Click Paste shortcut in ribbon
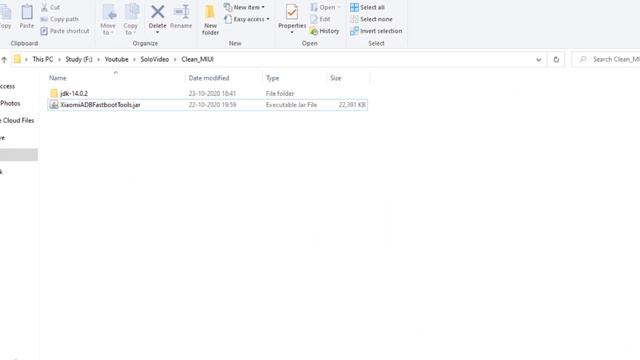The width and height of the screenshot is (640, 360). click(65, 31)
